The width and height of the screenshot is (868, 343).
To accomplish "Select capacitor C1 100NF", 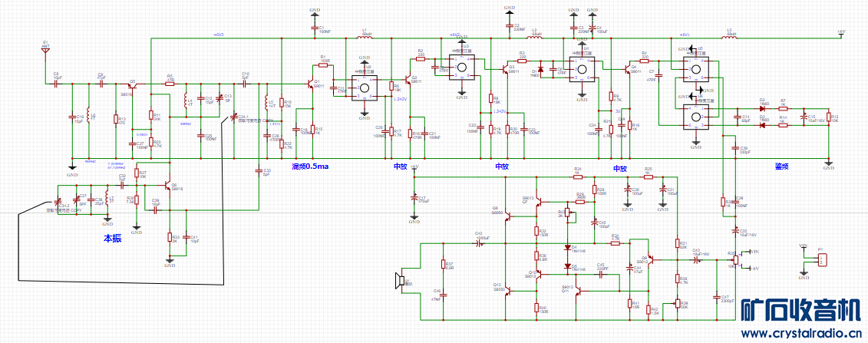I will 313,27.
